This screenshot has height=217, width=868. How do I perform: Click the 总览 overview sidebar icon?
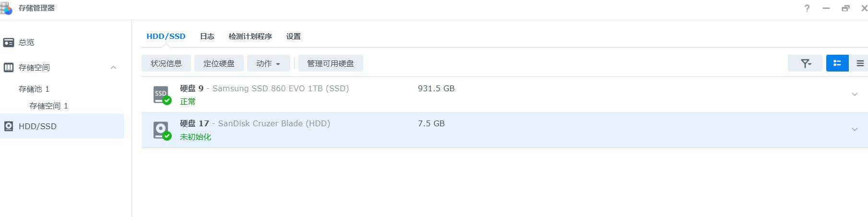tap(9, 43)
